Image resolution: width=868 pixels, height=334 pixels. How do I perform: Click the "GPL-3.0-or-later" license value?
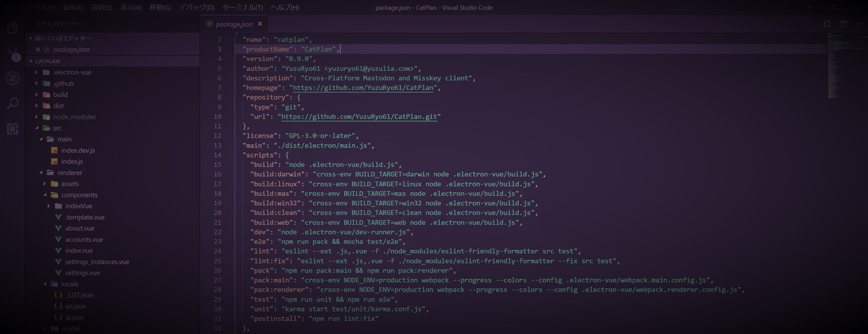[x=320, y=136]
